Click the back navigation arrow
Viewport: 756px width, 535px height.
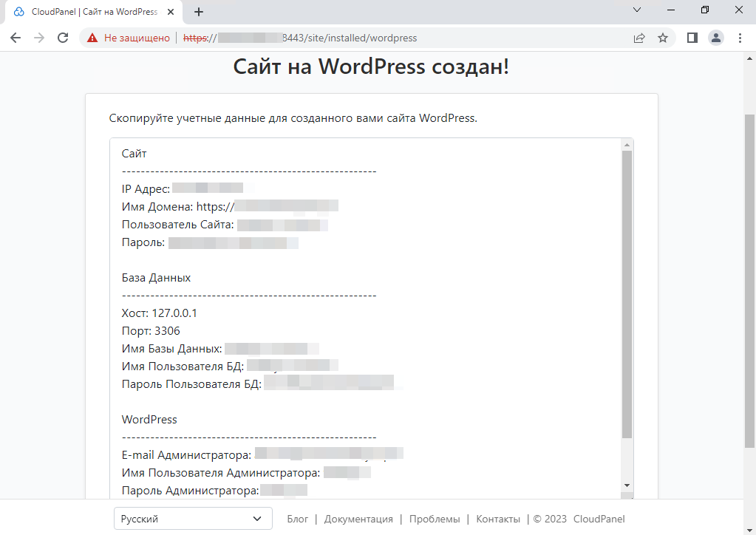coord(16,38)
